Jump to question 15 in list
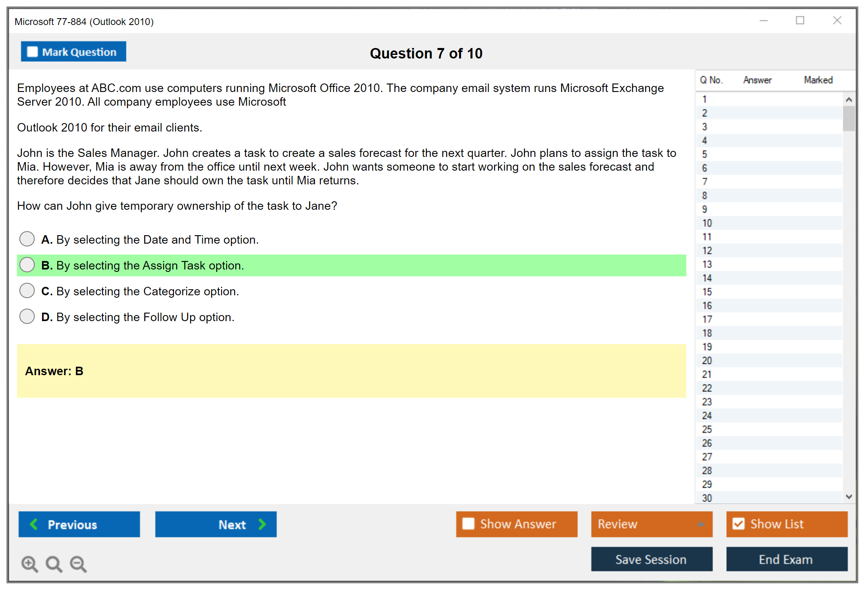Viewport: 868px width, 593px height. pos(707,292)
